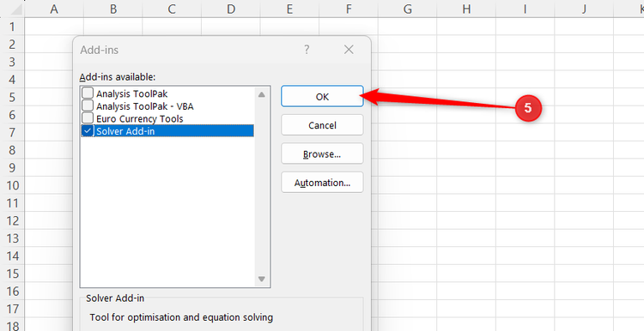Select row 15 header
This screenshot has height=331, width=644.
click(12, 274)
